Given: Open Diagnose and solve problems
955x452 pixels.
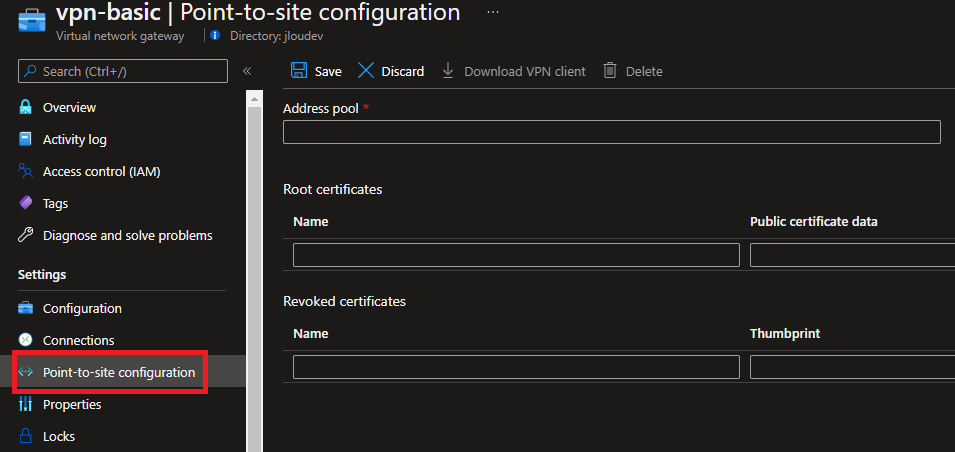Looking at the screenshot, I should (128, 235).
